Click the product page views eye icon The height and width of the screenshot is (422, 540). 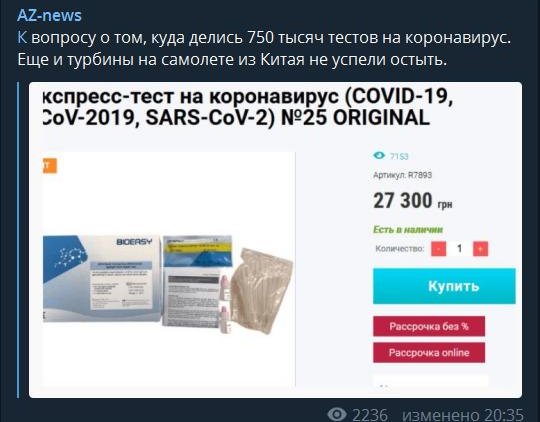point(379,156)
